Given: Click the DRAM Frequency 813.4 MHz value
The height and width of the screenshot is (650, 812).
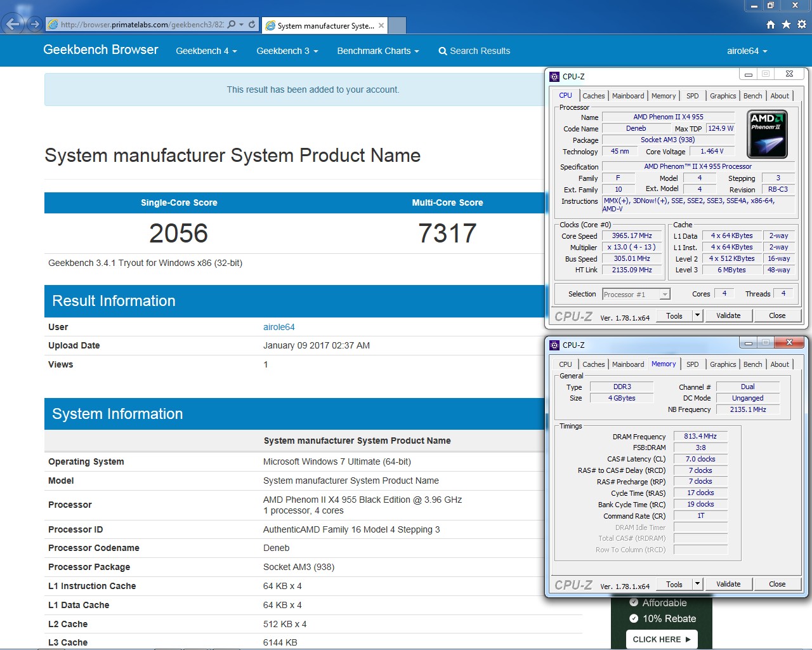Looking at the screenshot, I should [700, 436].
